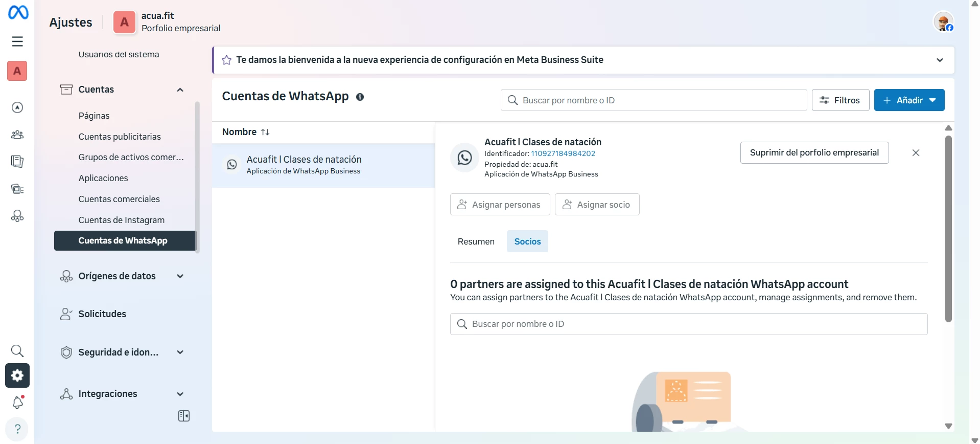This screenshot has width=980, height=444.
Task: Click the info icon beside Cuentas de WhatsApp
Action: [x=360, y=97]
